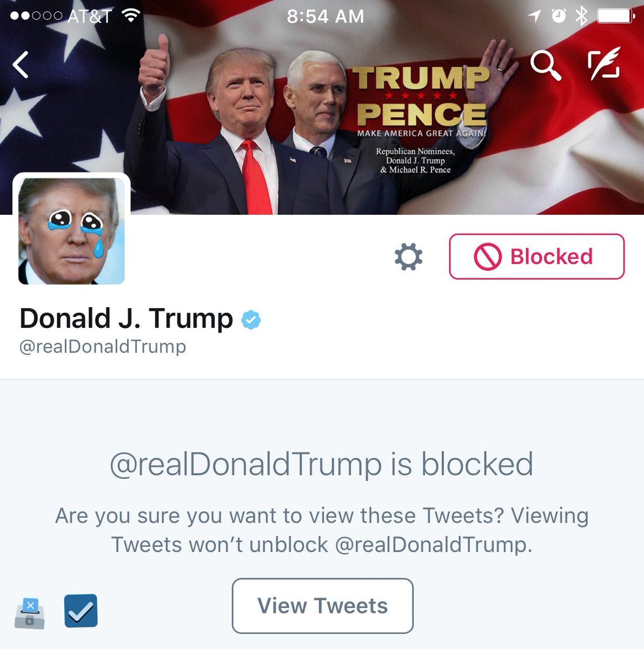Tap the View Tweets button
This screenshot has width=644, height=649.
pyautogui.click(x=323, y=606)
